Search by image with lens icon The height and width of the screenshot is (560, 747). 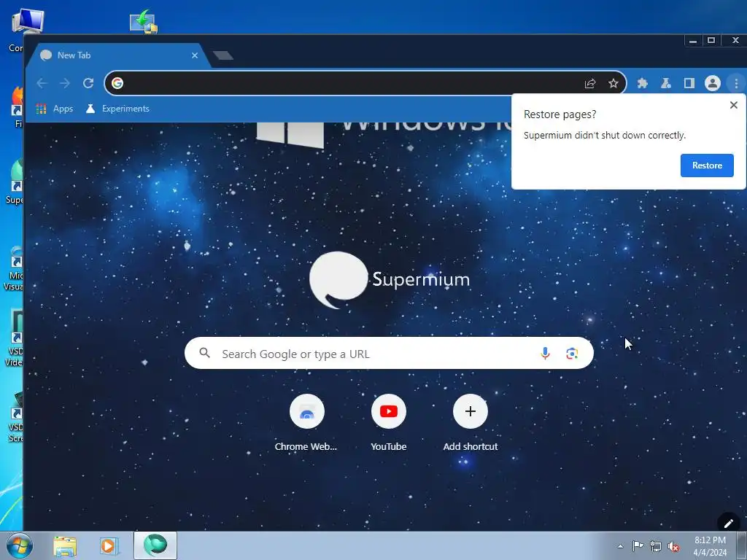(x=572, y=354)
